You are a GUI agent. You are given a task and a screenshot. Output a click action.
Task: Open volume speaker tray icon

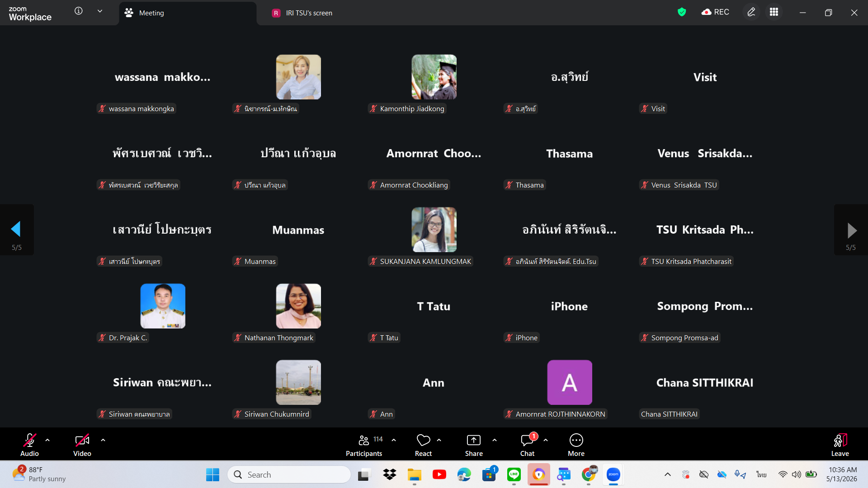tap(797, 474)
